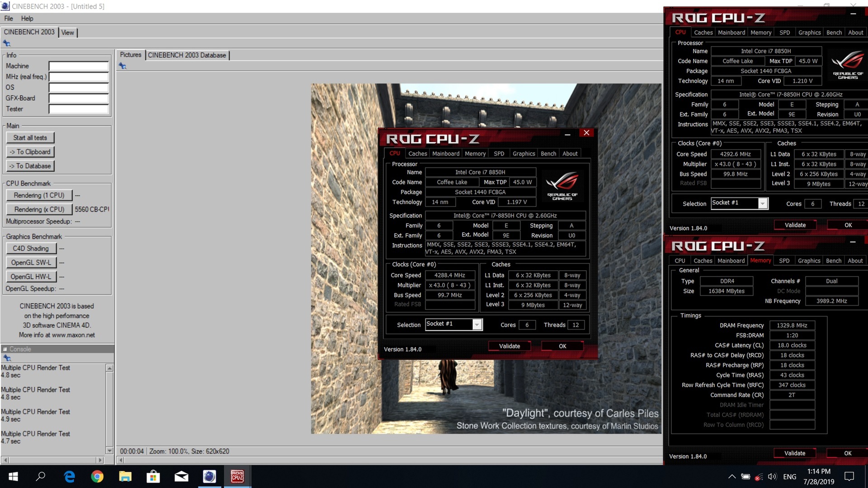Open Mail app from taskbar
This screenshot has height=488, width=868.
point(181,476)
